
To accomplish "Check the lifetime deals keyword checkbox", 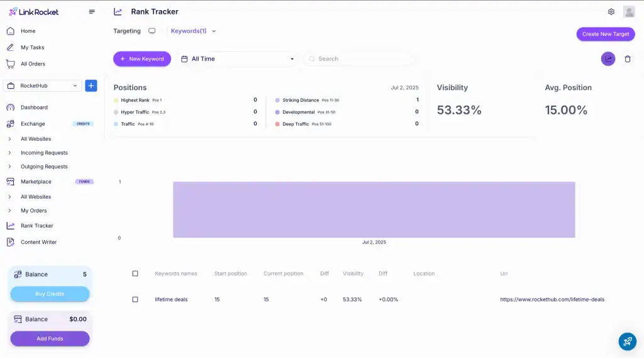I will coord(135,299).
